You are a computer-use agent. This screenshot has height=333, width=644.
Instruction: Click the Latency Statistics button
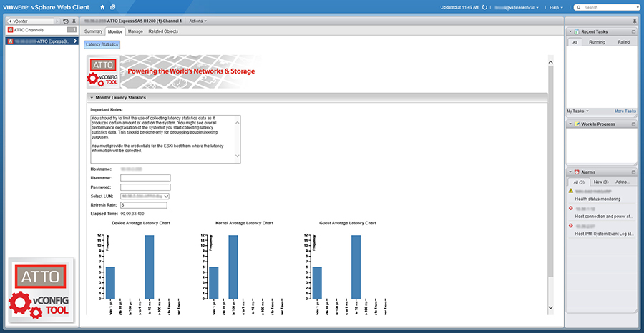[x=102, y=44]
